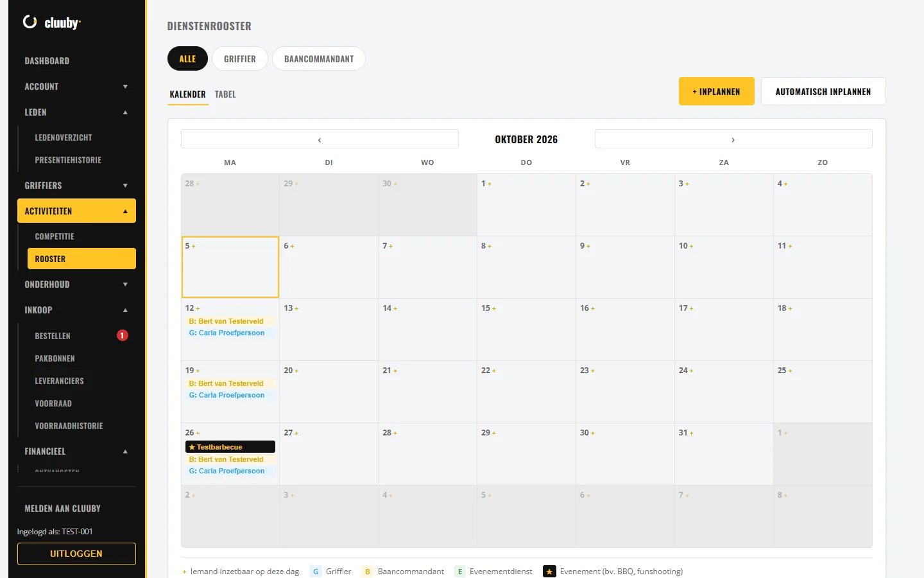
Task: Expand the Account menu
Action: (x=76, y=87)
